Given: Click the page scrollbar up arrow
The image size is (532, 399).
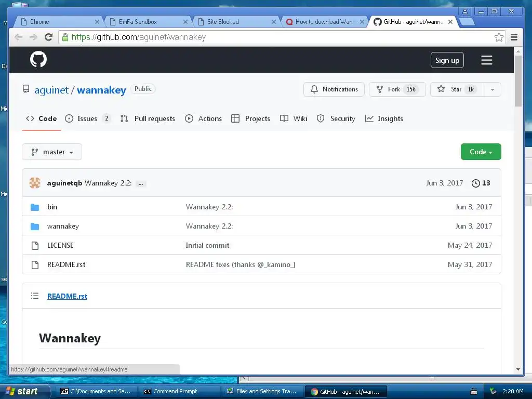Looking at the screenshot, I should click(518, 51).
